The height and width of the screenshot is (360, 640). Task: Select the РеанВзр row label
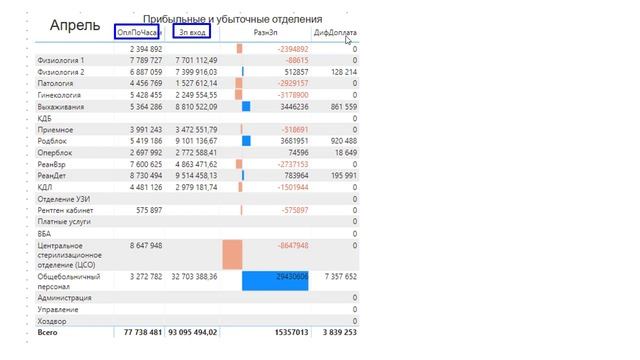(x=51, y=164)
